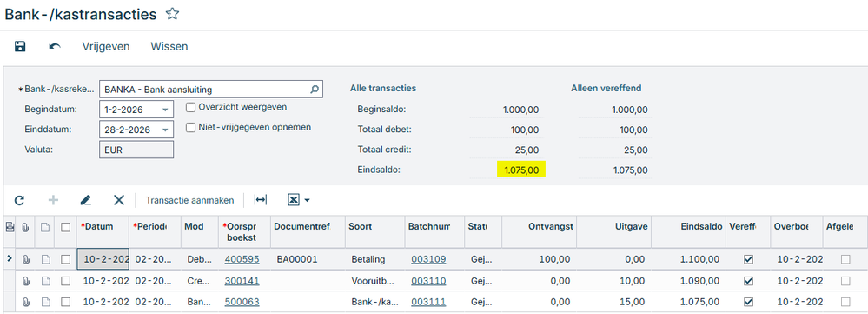Open source document link 300141

tap(242, 281)
